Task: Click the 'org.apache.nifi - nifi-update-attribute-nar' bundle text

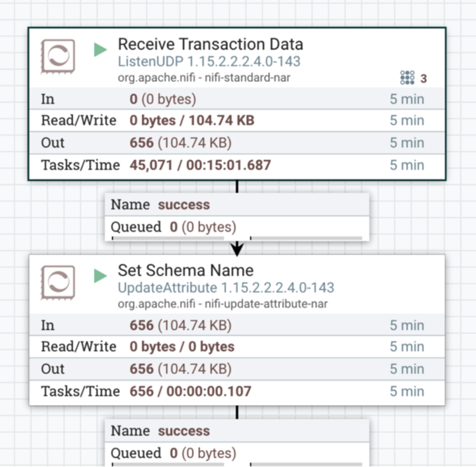Action: coord(223,304)
